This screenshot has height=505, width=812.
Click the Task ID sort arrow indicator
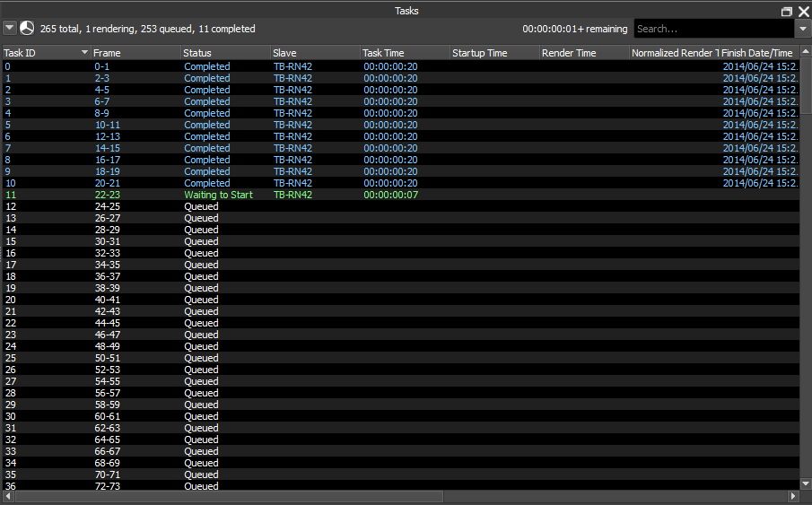(x=85, y=53)
